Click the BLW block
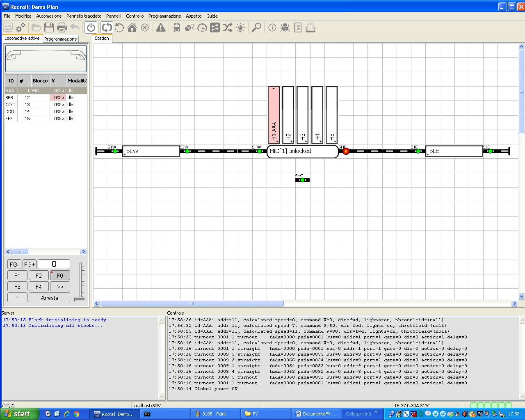The width and height of the screenshot is (525, 420). click(151, 151)
